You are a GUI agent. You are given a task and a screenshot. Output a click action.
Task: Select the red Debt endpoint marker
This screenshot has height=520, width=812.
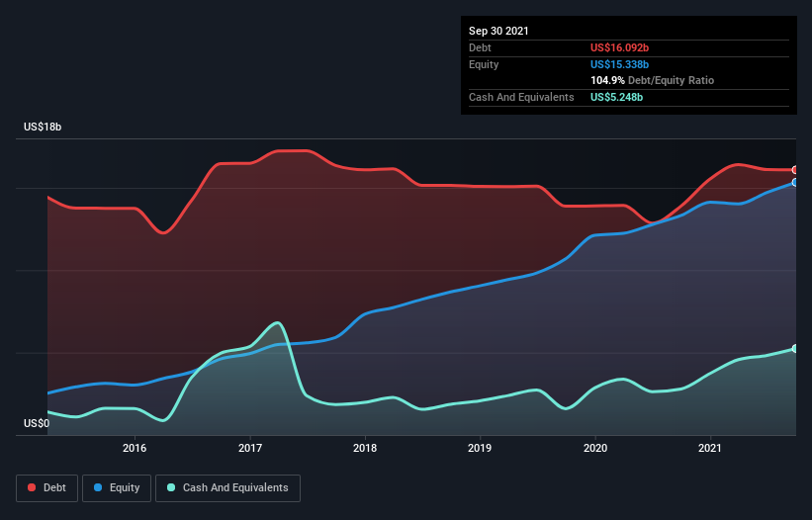click(795, 170)
